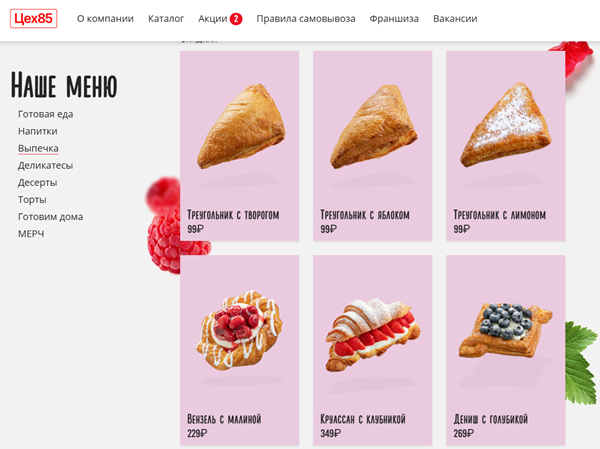Open Правила самовывоза page
Image resolution: width=600 pixels, height=449 pixels.
[306, 19]
